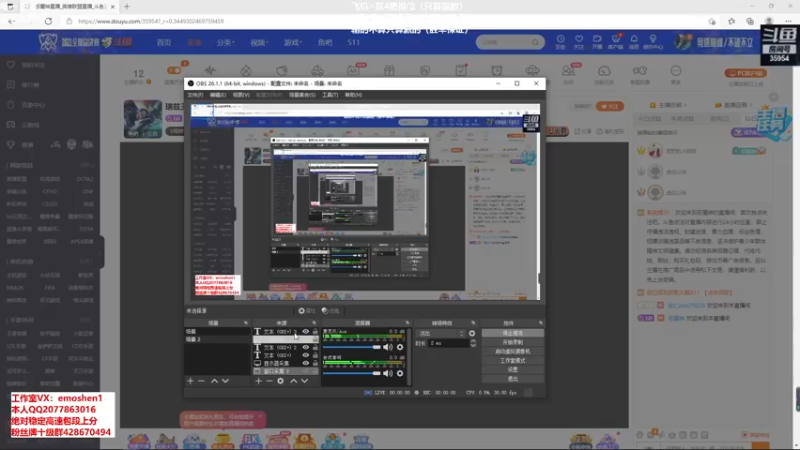
Task: Click 停止推流 button in OBS controls
Action: 513,333
